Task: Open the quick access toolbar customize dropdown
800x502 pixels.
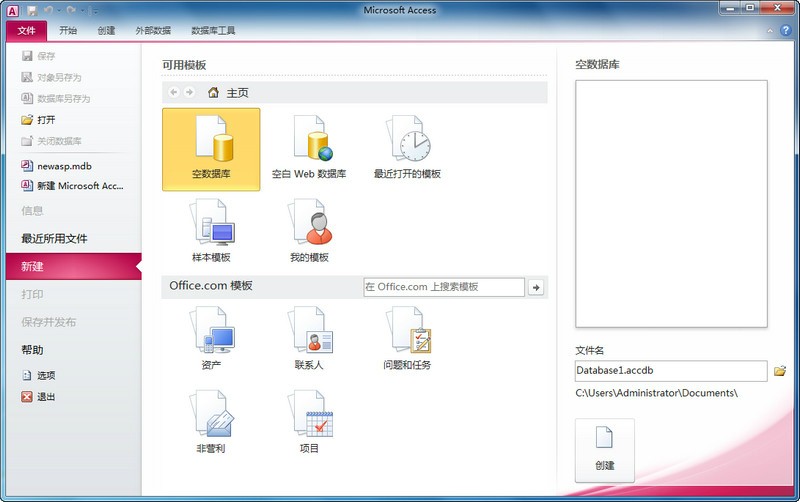Action: click(x=95, y=11)
